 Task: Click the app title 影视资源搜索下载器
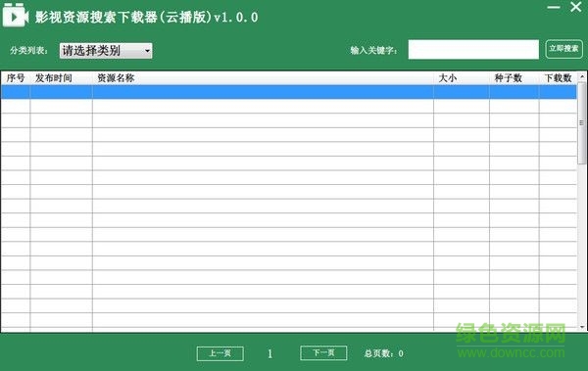click(x=147, y=18)
